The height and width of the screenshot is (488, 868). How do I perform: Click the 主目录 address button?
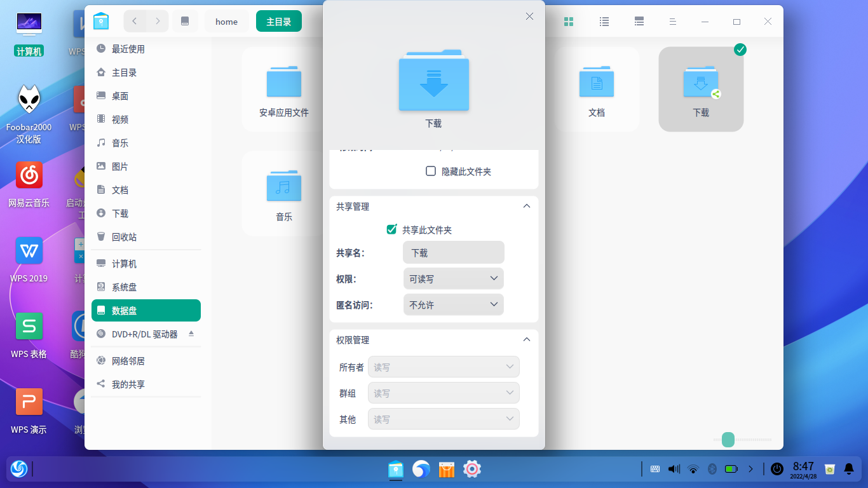[x=278, y=20]
